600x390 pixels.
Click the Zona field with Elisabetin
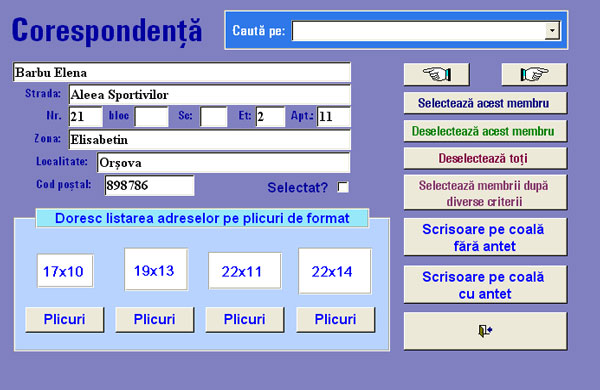[x=210, y=140]
